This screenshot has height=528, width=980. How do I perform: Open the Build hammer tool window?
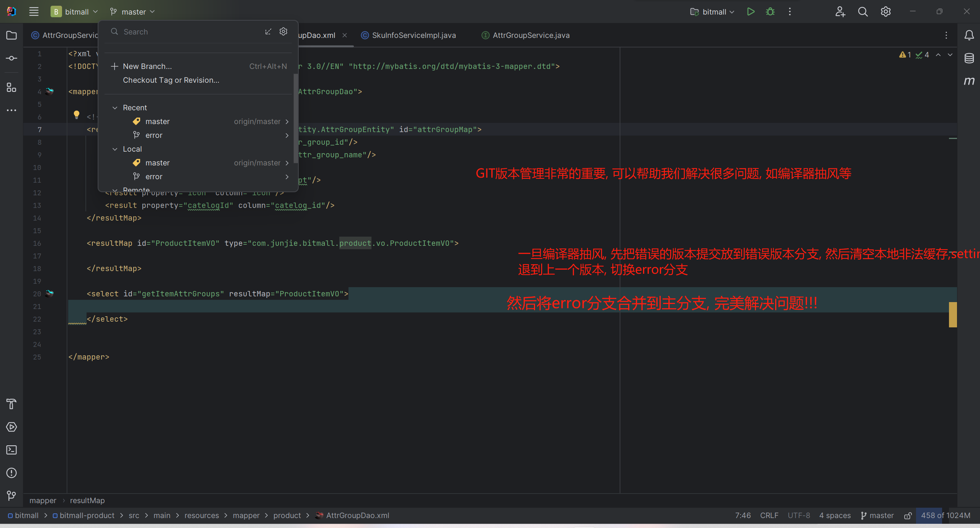click(x=11, y=404)
